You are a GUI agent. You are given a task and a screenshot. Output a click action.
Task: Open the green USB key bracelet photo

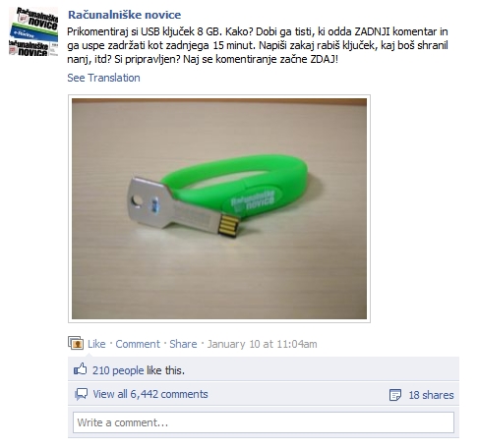pyautogui.click(x=219, y=208)
